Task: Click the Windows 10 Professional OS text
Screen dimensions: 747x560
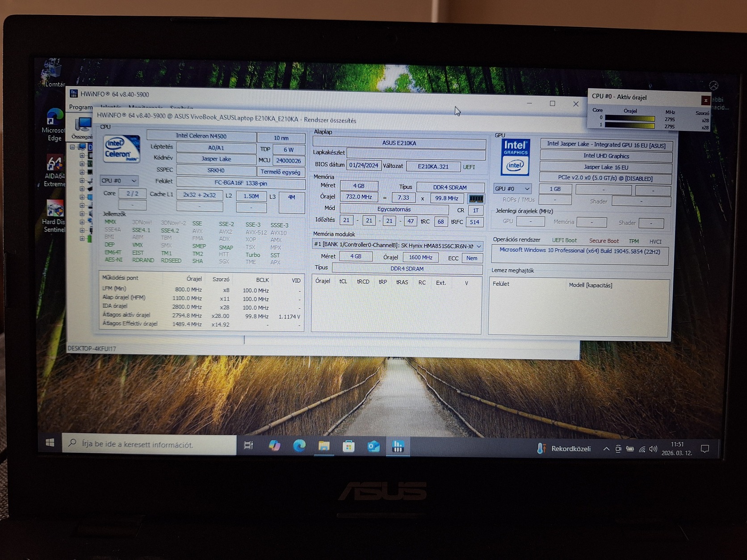Action: pos(579,251)
